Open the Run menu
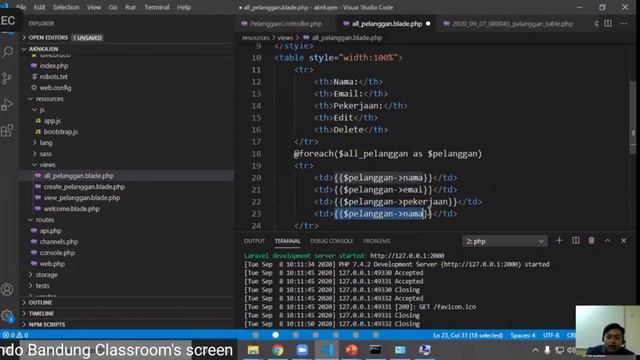Viewport: 640px width, 360px height. pos(131,7)
